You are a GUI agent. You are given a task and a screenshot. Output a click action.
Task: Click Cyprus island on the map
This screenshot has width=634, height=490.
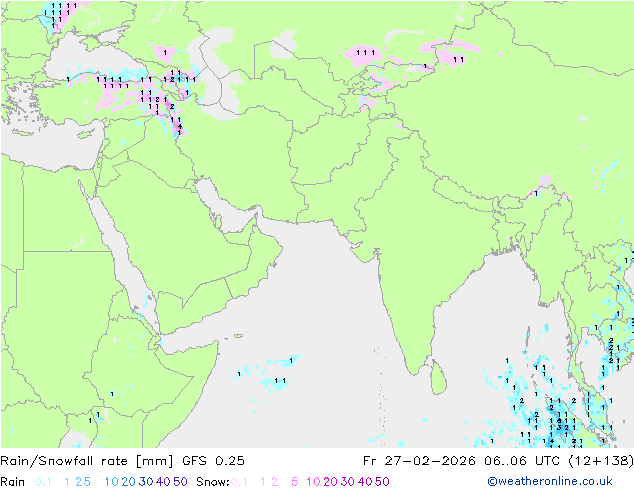coord(85,135)
